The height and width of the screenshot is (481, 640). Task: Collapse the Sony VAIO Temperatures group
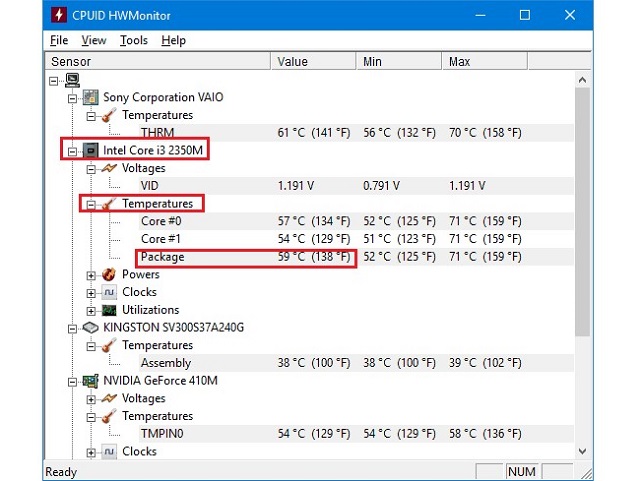coord(91,116)
